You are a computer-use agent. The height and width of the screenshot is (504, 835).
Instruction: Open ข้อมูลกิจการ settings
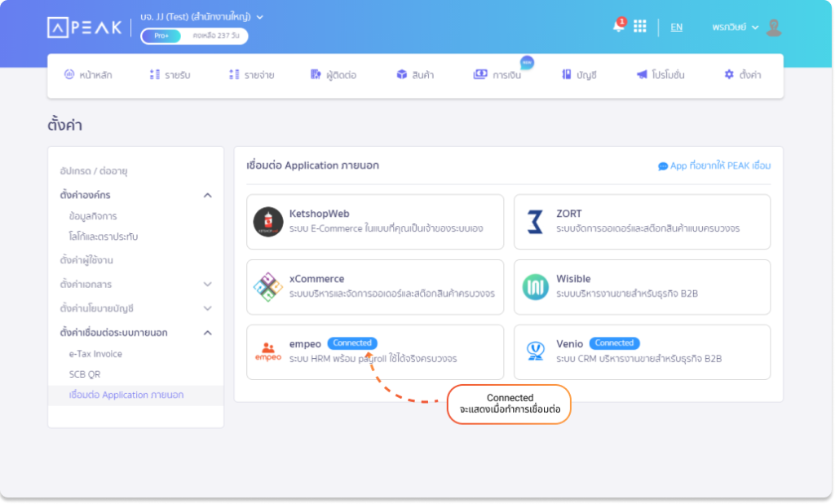coord(93,216)
